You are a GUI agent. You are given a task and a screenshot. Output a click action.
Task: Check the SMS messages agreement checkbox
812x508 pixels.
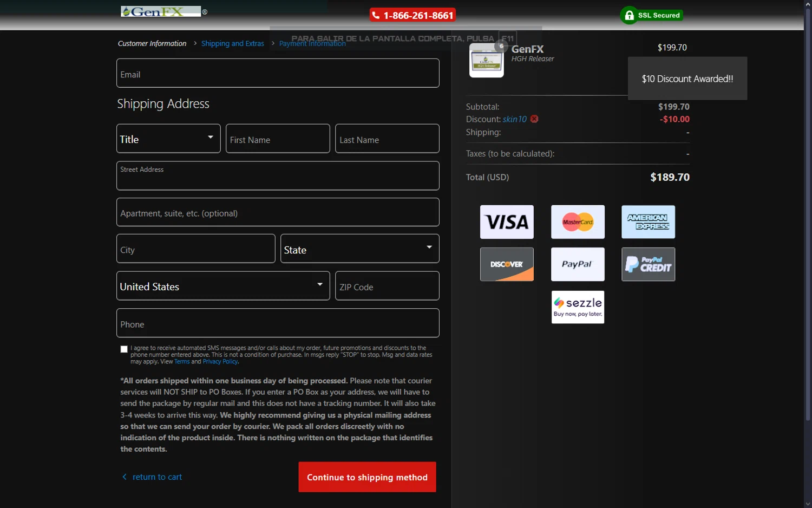coord(124,349)
